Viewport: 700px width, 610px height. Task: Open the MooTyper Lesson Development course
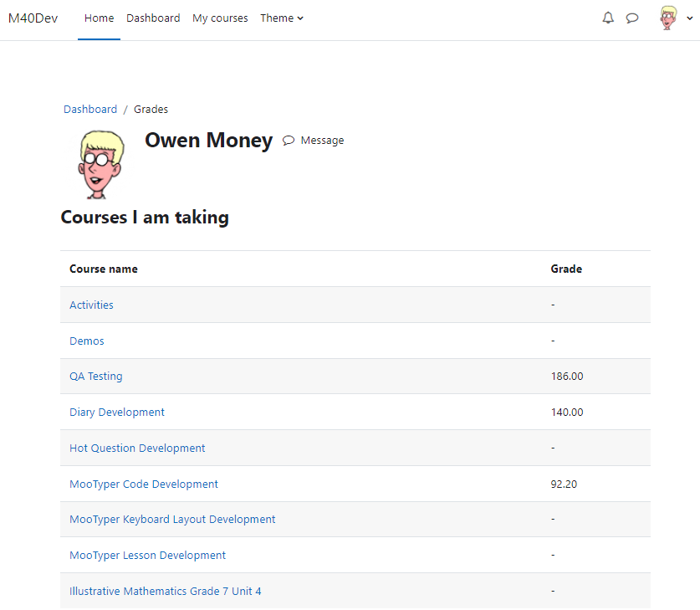[148, 555]
